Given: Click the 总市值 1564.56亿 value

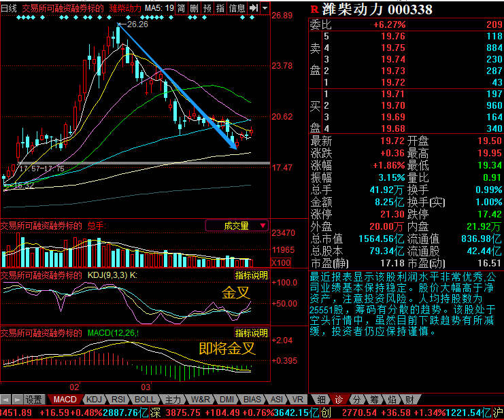Looking at the screenshot, I should (x=382, y=239).
